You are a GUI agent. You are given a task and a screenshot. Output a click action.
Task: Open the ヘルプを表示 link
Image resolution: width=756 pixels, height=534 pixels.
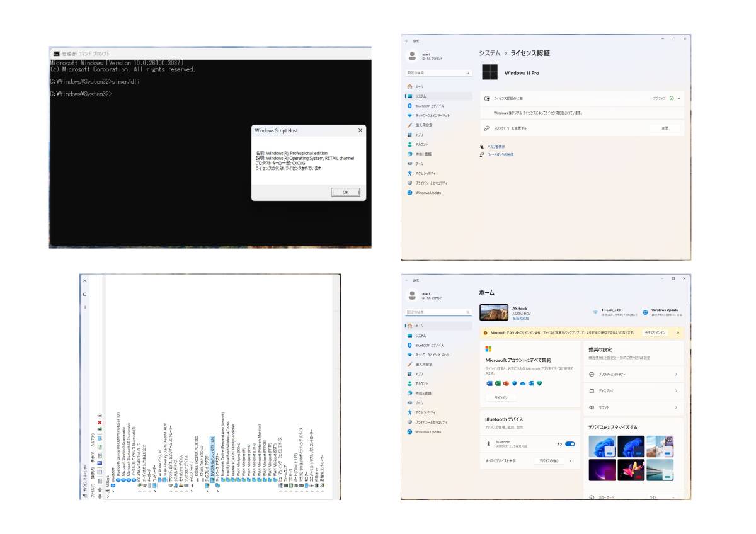496,147
